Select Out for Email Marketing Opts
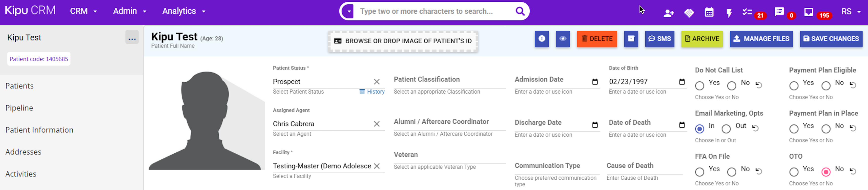 [x=726, y=129]
